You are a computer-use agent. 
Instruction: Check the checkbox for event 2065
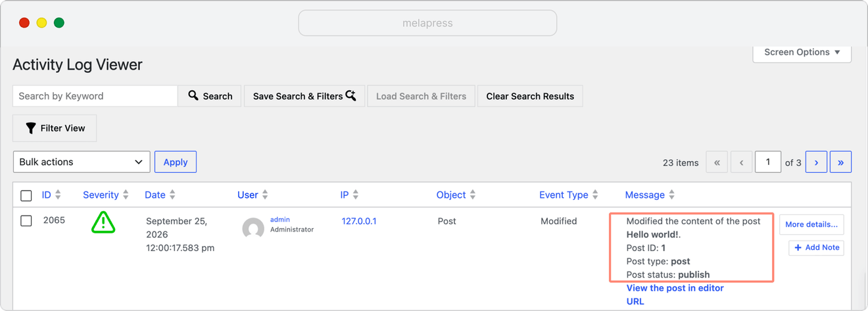26,221
